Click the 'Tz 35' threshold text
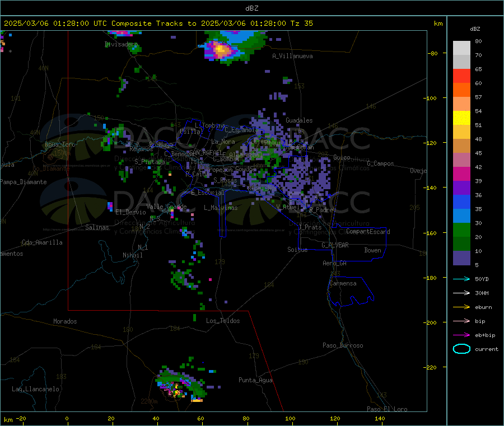Screen dimensions: 504x426 (302, 24)
